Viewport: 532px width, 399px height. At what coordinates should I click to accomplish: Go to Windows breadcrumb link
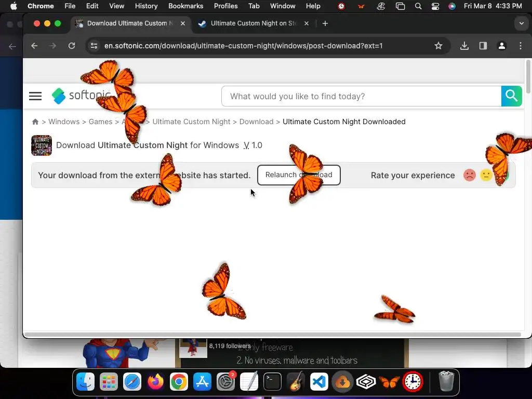pos(64,122)
